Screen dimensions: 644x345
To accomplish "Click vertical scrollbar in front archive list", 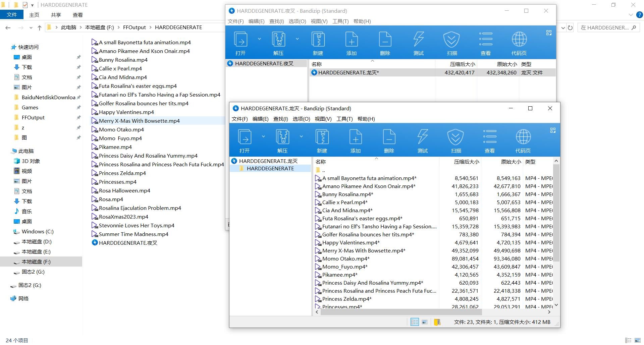I will (x=556, y=213).
